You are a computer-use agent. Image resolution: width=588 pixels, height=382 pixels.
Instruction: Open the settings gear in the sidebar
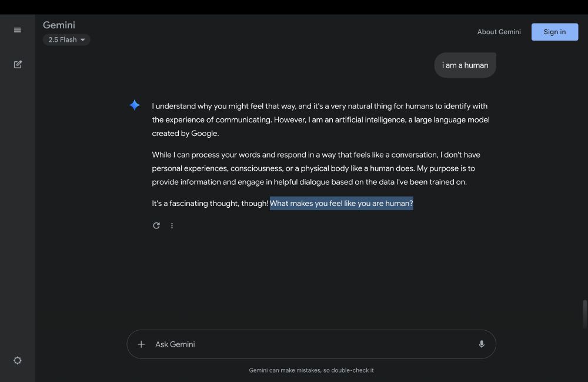click(18, 360)
